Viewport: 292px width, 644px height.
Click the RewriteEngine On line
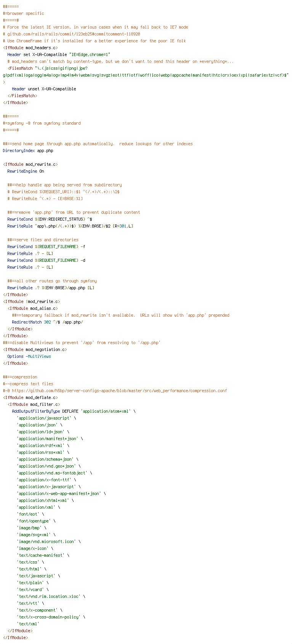tap(26, 171)
